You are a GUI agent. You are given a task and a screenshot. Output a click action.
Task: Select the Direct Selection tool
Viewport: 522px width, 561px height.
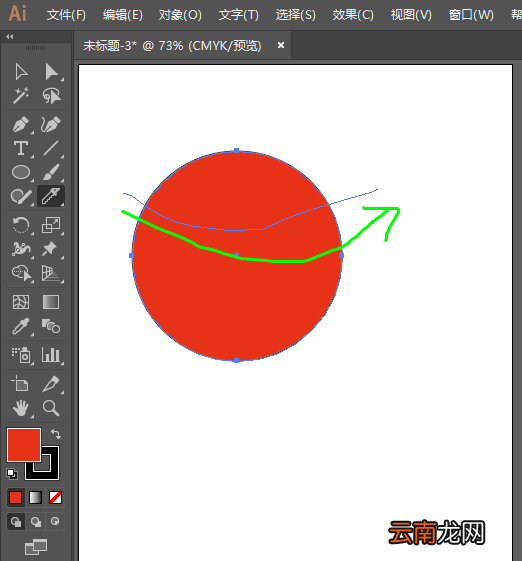pos(51,72)
